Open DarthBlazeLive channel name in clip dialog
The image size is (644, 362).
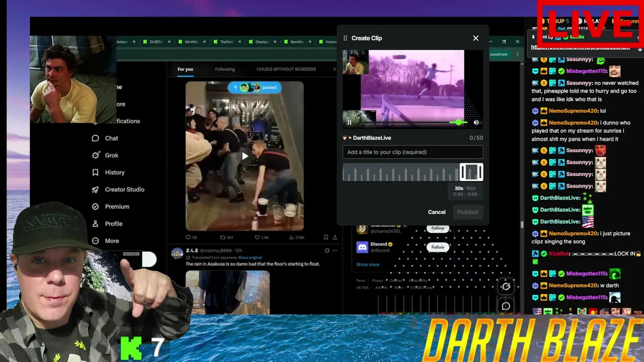pyautogui.click(x=372, y=138)
